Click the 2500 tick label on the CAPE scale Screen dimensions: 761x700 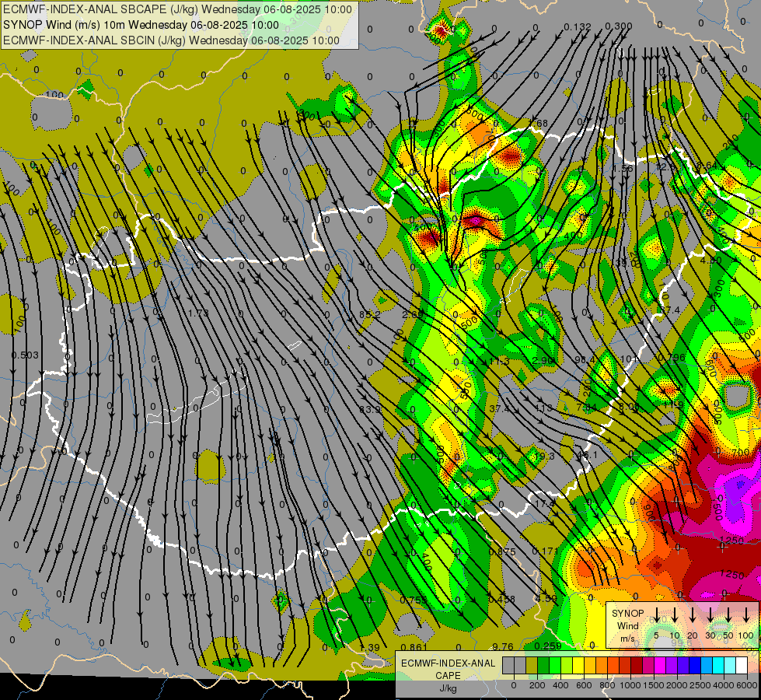(x=700, y=685)
